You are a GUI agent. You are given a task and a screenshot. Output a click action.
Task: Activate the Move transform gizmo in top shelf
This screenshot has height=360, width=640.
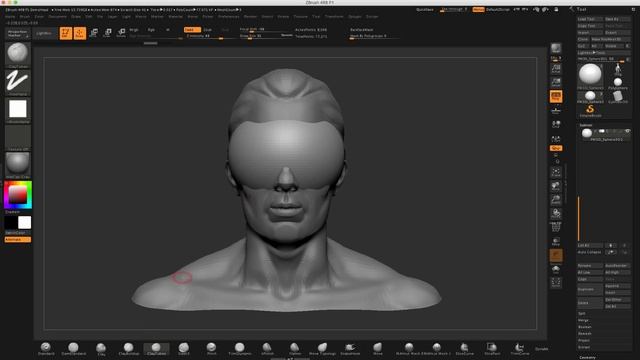pyautogui.click(x=93, y=33)
